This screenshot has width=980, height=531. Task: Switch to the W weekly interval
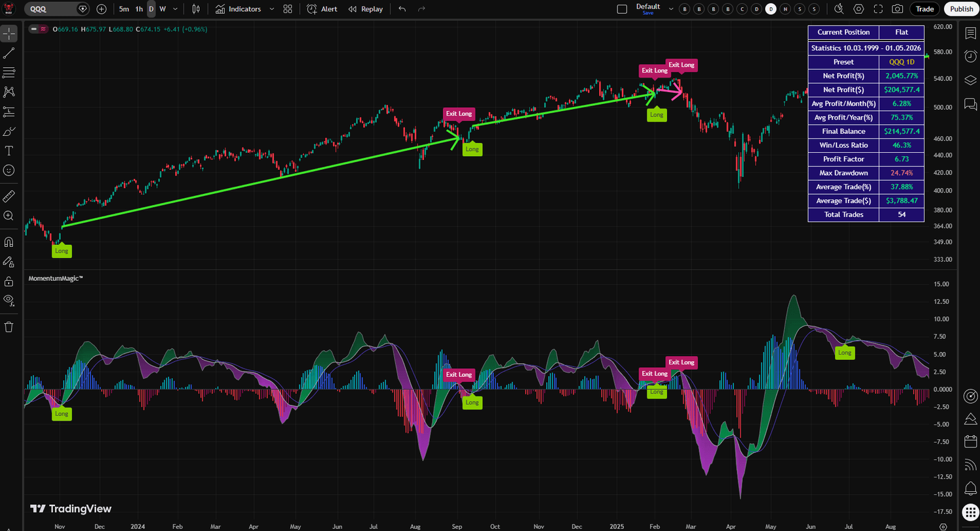click(163, 9)
